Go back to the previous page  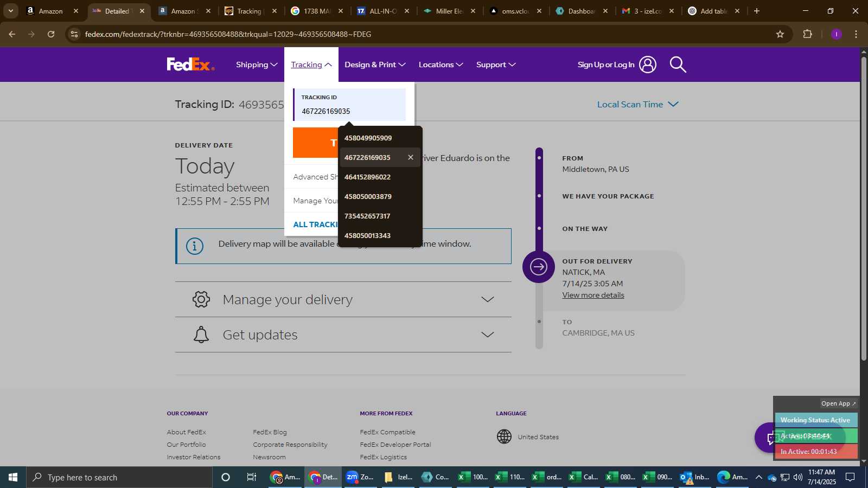pos(12,34)
